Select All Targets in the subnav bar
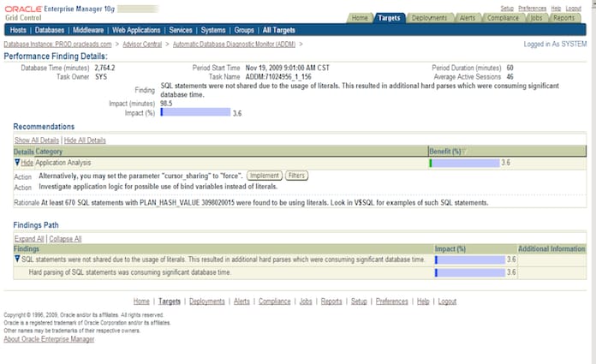 point(279,30)
